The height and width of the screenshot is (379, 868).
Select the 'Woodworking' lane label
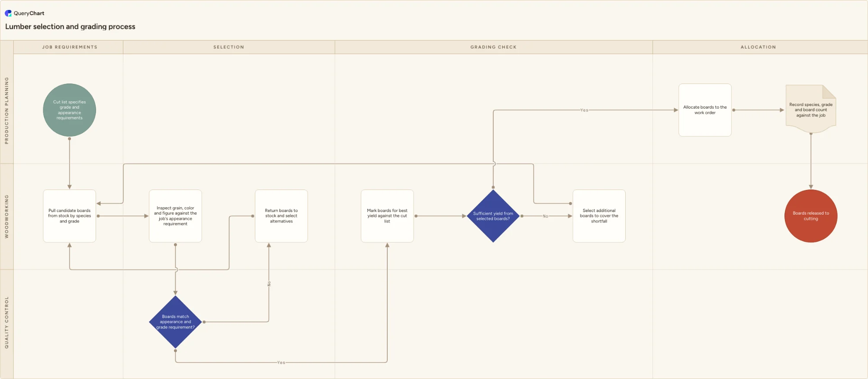6,216
